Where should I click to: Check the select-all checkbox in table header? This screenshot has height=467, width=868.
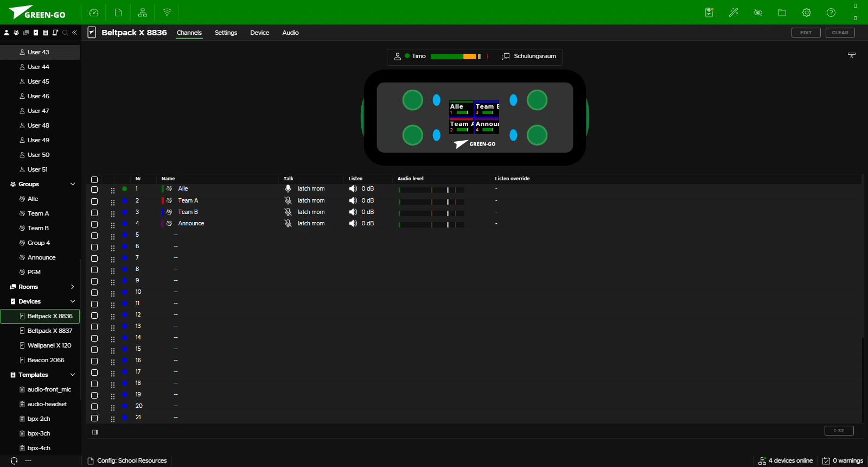[x=94, y=179]
